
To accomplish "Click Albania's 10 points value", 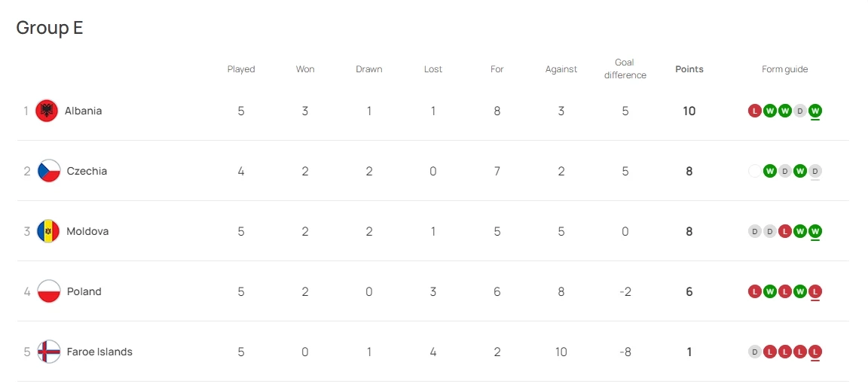I will click(689, 111).
